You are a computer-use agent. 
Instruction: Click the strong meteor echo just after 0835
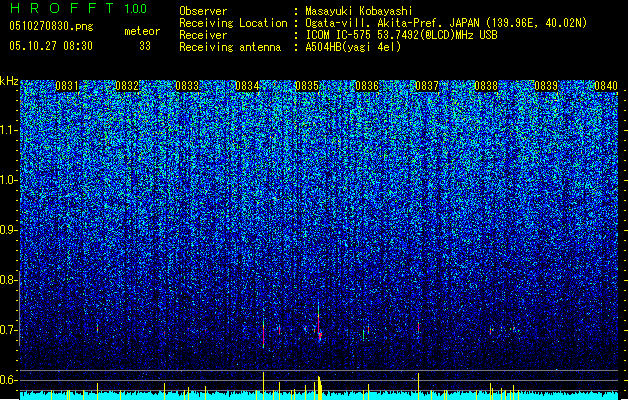319,323
